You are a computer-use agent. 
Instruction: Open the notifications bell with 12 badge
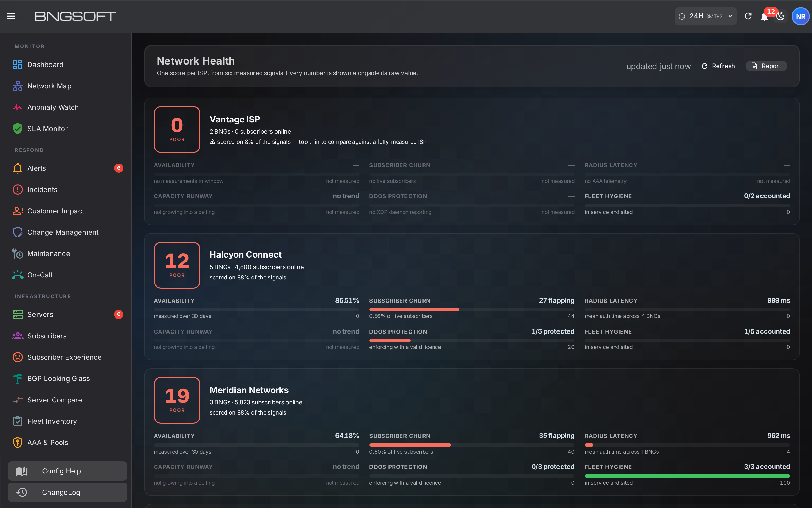[764, 16]
